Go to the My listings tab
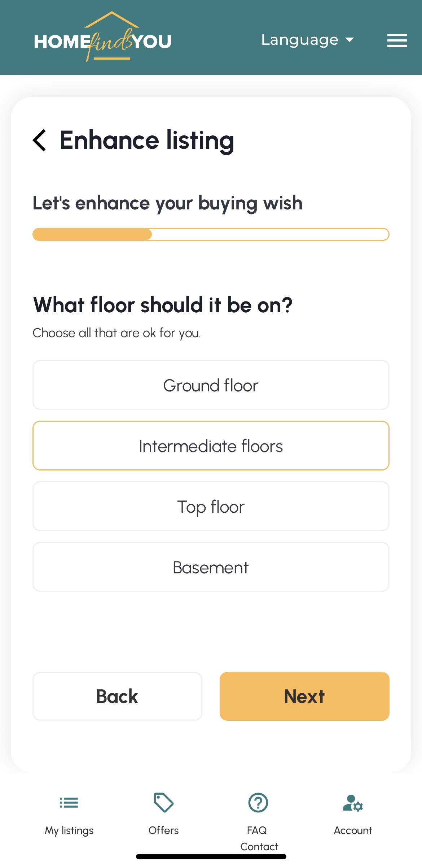This screenshot has width=422, height=868. click(x=69, y=830)
